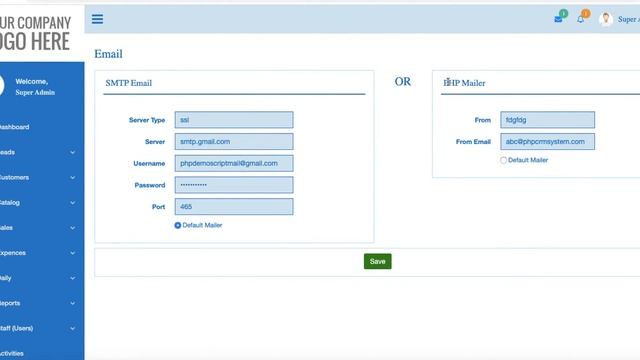Open Reports menu in the sidebar
Viewport: 640px width, 360px height.
tap(10, 303)
